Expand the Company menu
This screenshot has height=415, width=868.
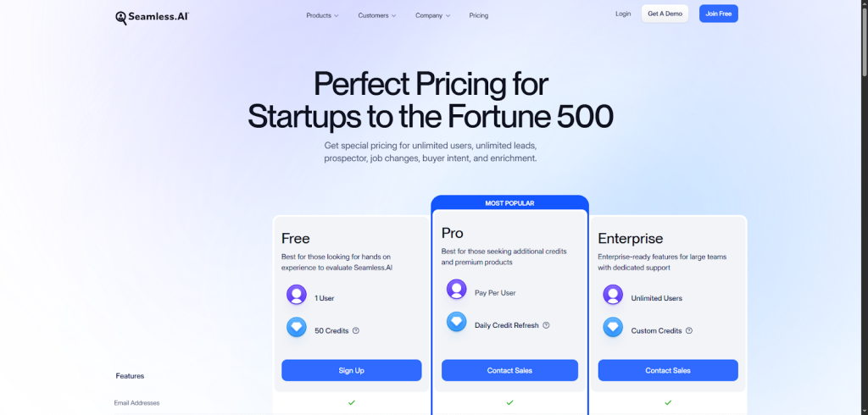(x=432, y=15)
